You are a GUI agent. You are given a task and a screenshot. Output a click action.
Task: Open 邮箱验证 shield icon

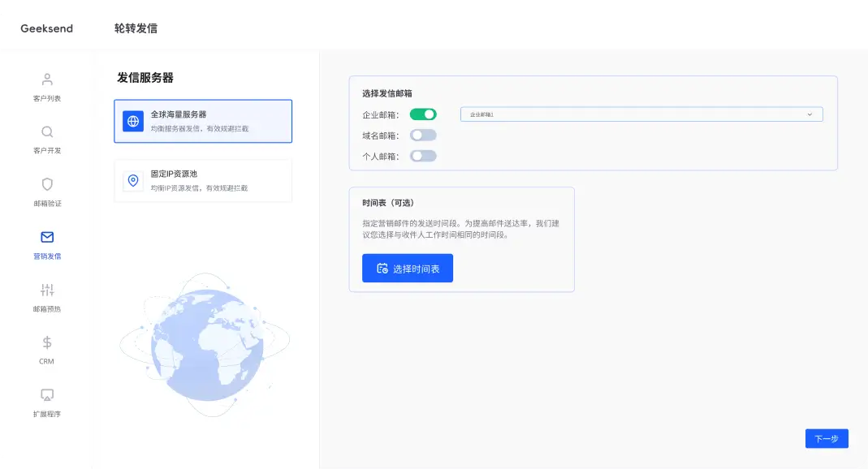[47, 184]
